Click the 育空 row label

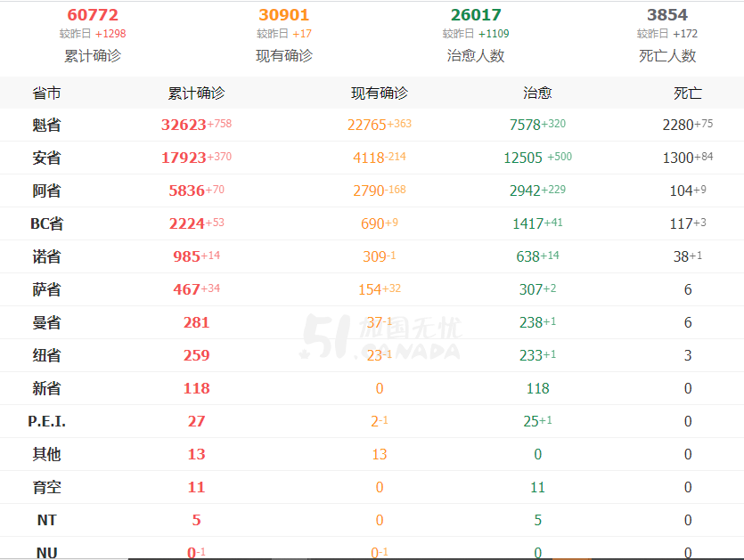pos(46,487)
